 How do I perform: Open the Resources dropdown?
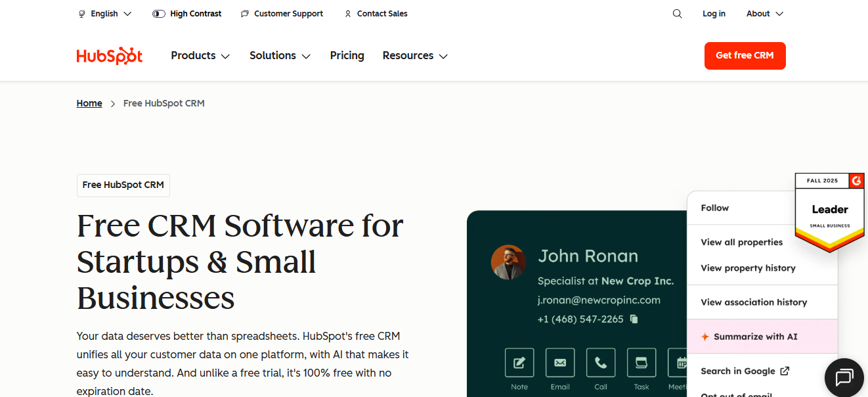414,55
